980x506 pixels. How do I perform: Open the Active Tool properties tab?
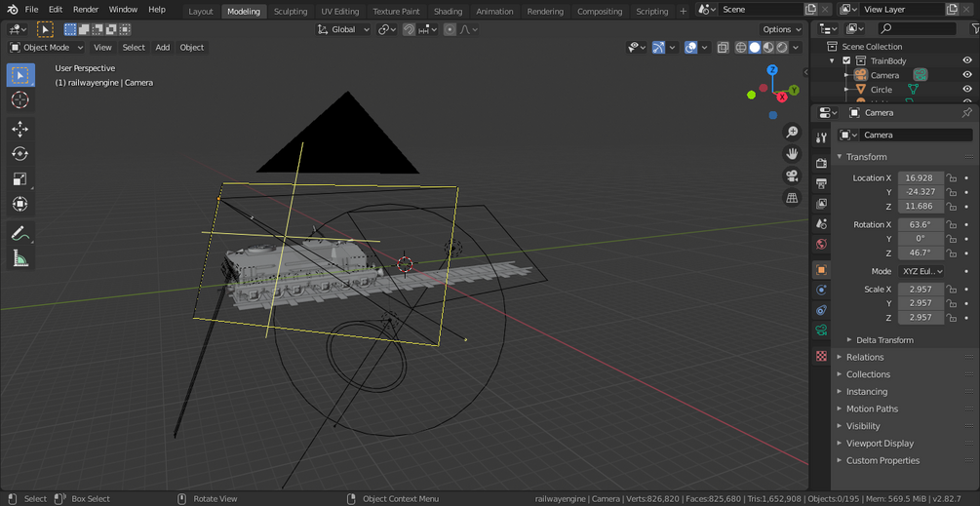(x=821, y=138)
